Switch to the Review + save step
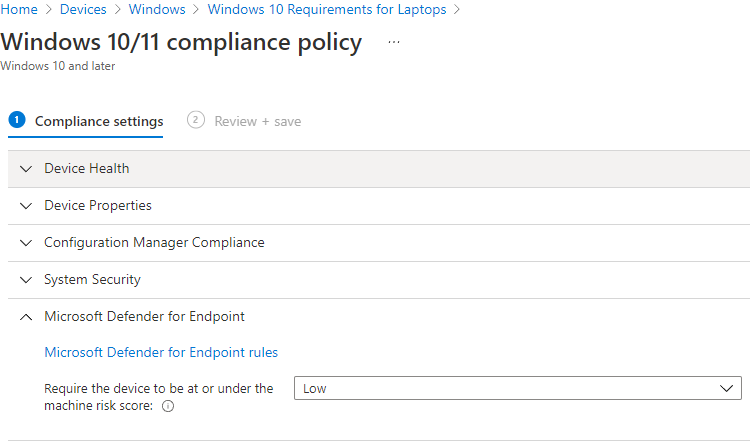This screenshot has height=442, width=756. pyautogui.click(x=244, y=121)
